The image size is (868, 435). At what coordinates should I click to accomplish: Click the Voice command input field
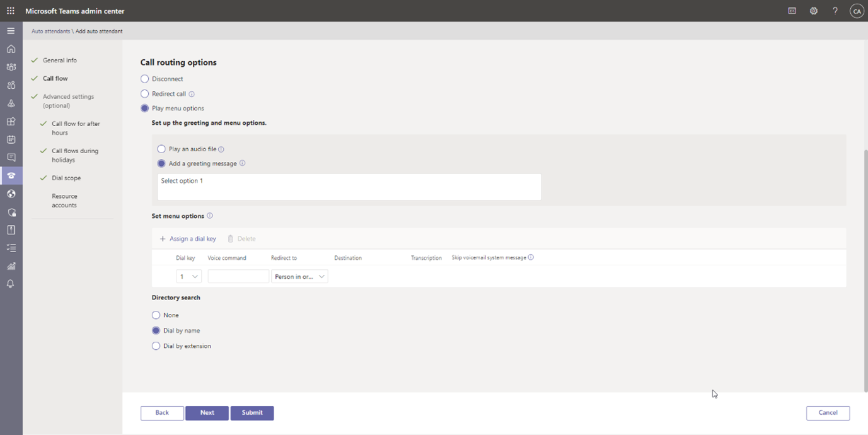tap(238, 276)
